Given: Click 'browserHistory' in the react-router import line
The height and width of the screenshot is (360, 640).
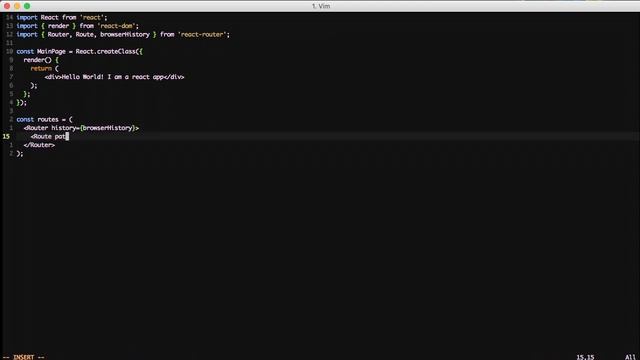Looking at the screenshot, I should tap(125, 35).
